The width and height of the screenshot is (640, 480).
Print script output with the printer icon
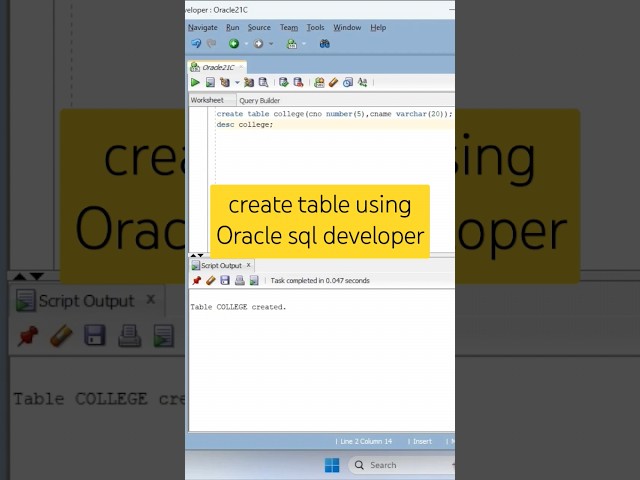point(240,280)
